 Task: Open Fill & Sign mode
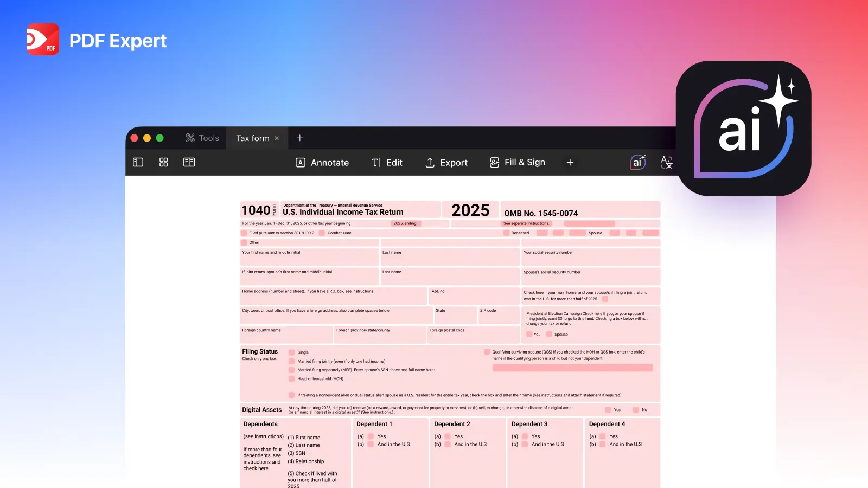pyautogui.click(x=518, y=163)
